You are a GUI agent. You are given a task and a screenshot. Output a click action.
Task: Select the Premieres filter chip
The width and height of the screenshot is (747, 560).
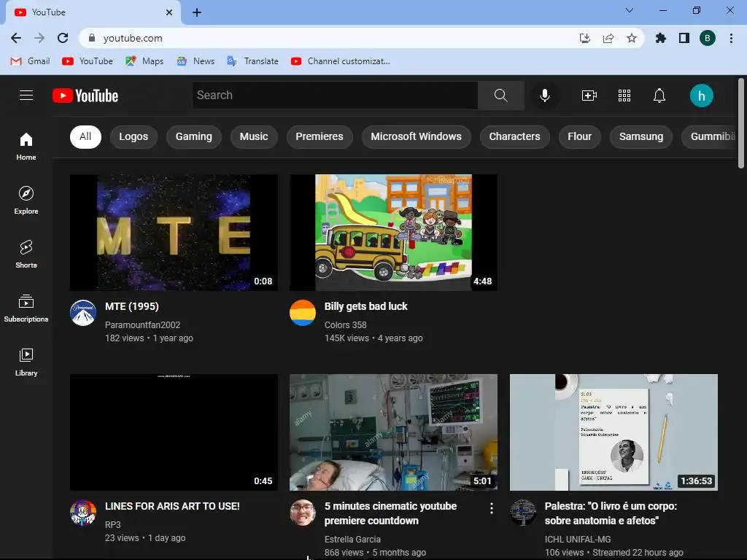click(320, 136)
